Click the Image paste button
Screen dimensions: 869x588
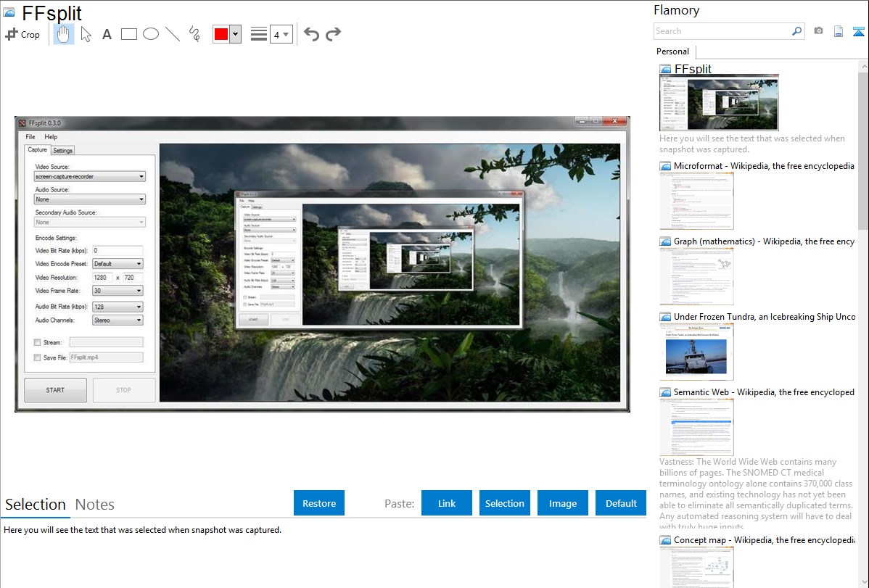(x=563, y=503)
